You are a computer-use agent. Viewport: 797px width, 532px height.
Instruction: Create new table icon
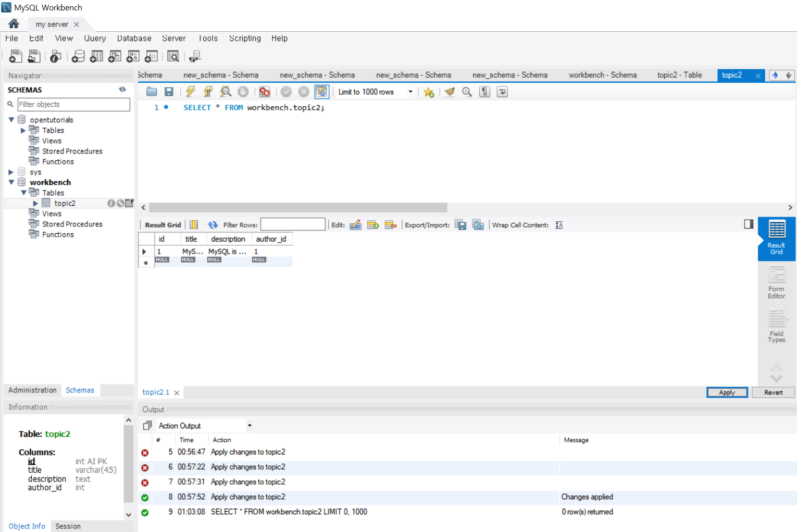point(96,56)
